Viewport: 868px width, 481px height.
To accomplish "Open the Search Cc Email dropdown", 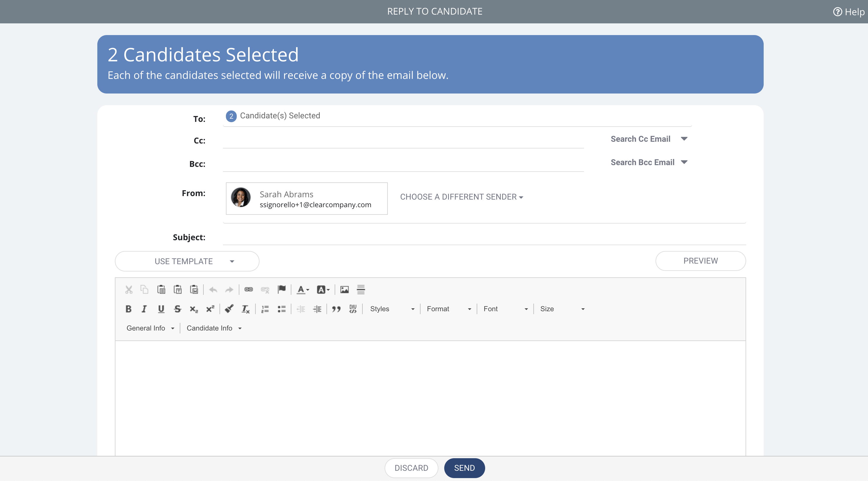I will [x=649, y=139].
